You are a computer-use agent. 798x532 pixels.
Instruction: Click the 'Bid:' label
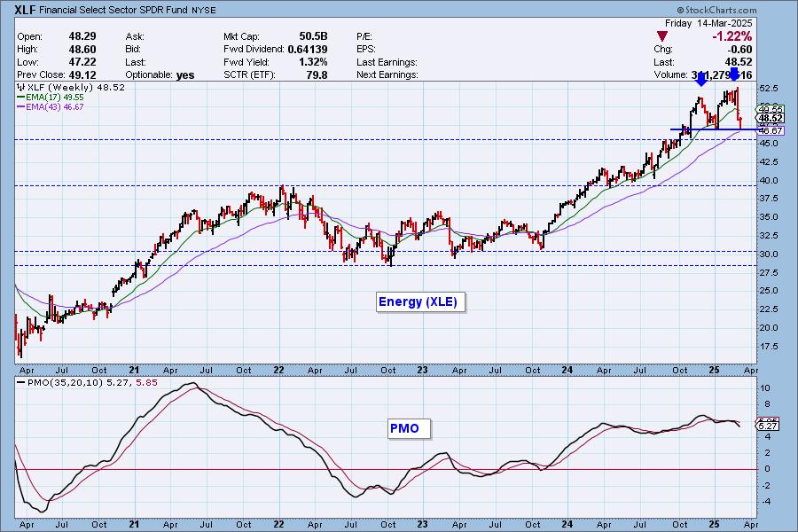[133, 49]
